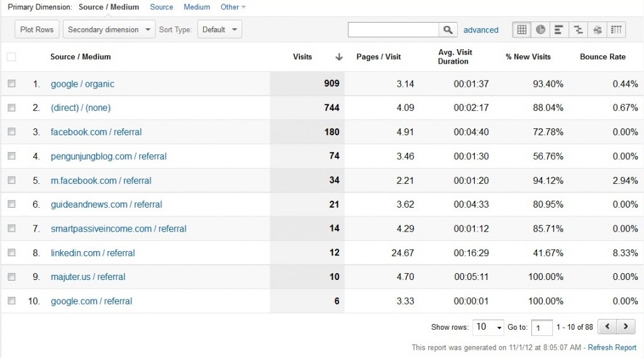Click Refresh Report link
The height and width of the screenshot is (358, 644).
(612, 347)
